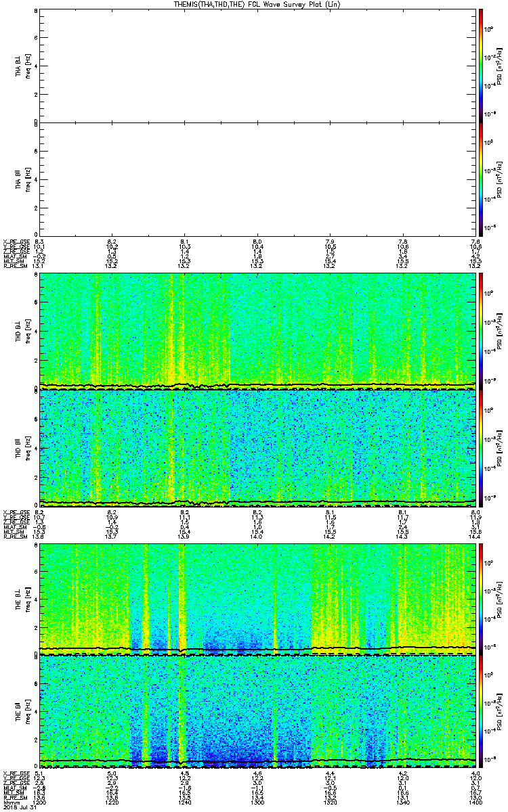Click the 1240 time tick label
Screen dimensions: 508x812
click(x=185, y=801)
